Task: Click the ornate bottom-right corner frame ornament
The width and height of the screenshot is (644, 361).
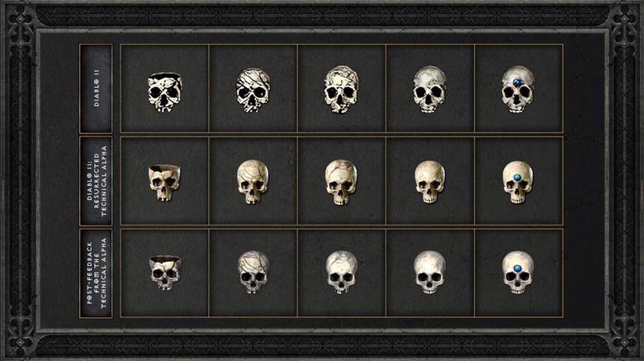Action: click(623, 341)
